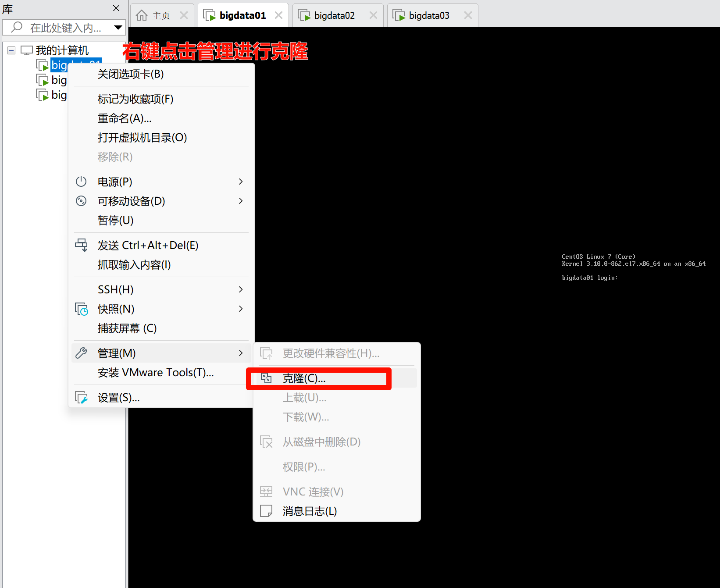Open the 快照(N) menu entry

coord(161,309)
